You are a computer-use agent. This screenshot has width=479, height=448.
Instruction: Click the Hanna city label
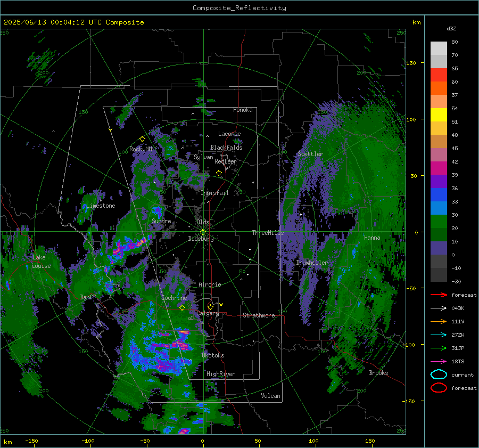(x=372, y=238)
